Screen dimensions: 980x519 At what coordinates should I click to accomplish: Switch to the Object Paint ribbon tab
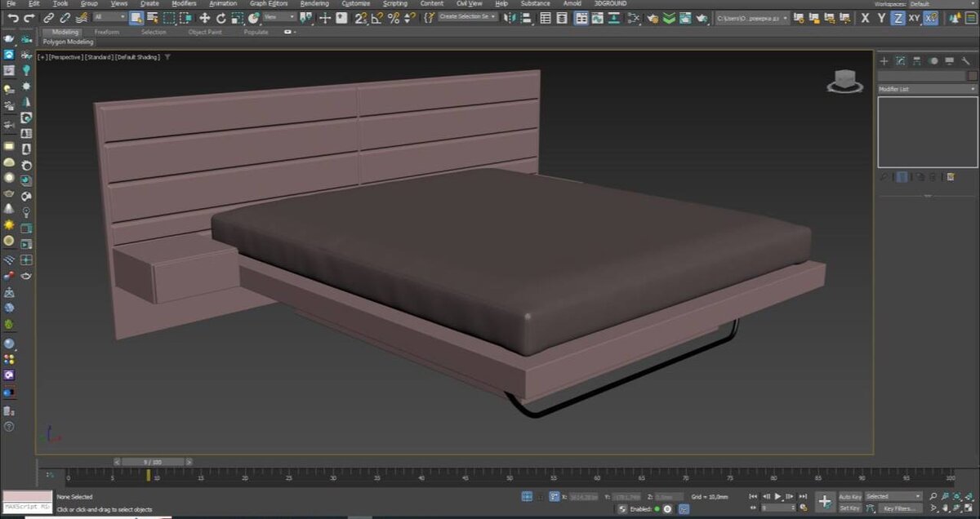pyautogui.click(x=205, y=33)
